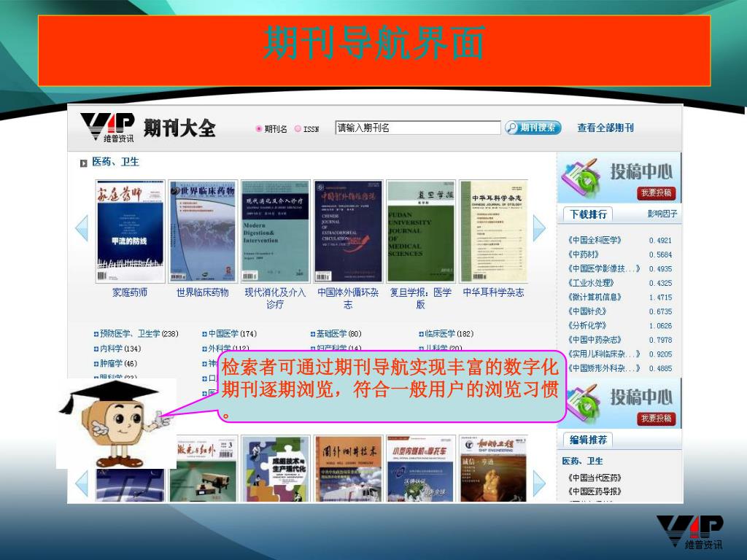Viewport: 747px width, 560px height.
Task: Select the 期刊名 radio button
Action: pyautogui.click(x=259, y=128)
